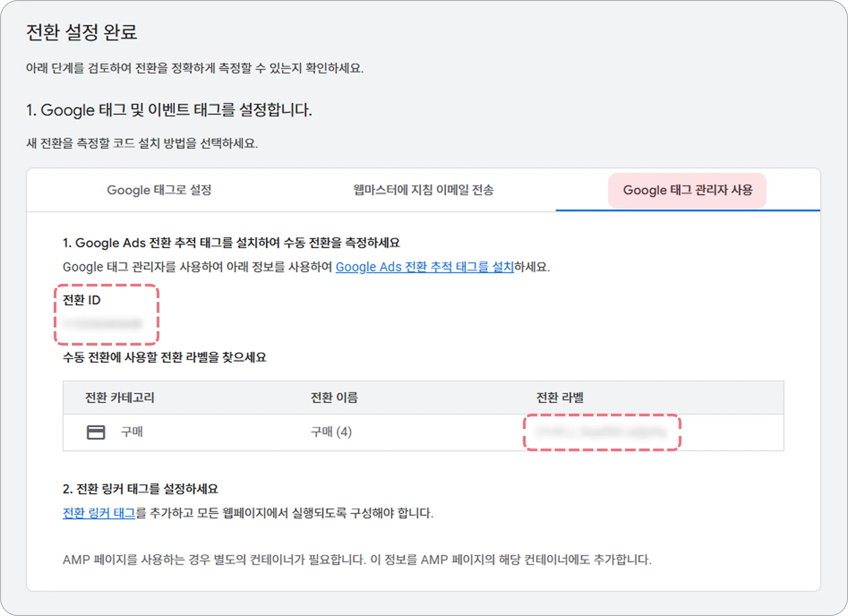Screen dimensions: 848x616
Task: Open the 전환 링커 태그 link
Action: [x=99, y=513]
